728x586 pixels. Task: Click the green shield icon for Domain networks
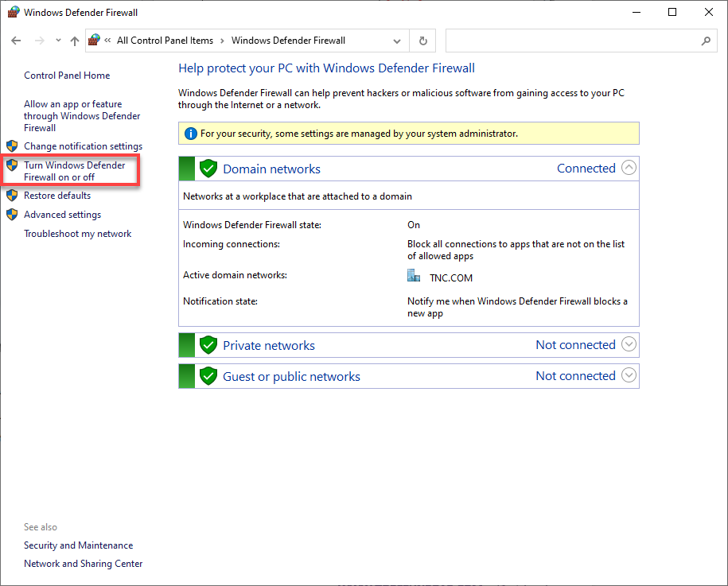click(x=208, y=169)
